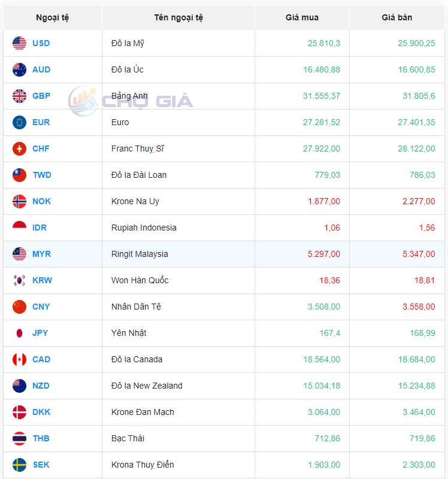Open the MYR currency link

click(41, 254)
